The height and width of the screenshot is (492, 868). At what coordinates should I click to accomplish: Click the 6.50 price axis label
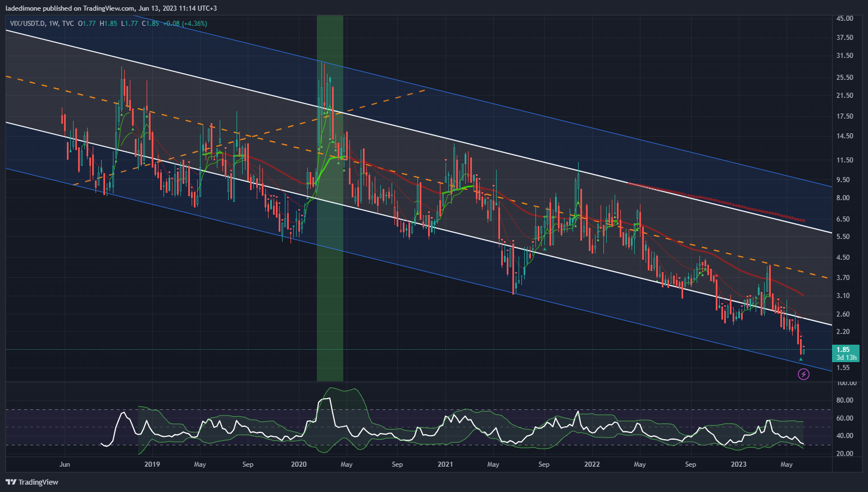[843, 219]
